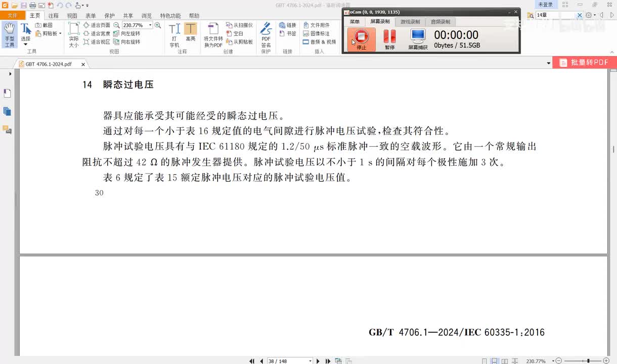Switch to oCam Audio Recording (音频录制) tab

[440, 22]
